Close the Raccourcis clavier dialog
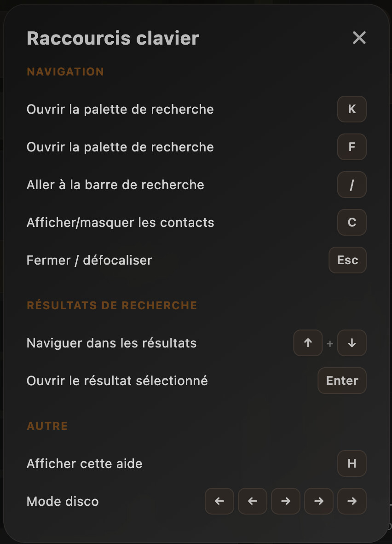 pos(359,38)
